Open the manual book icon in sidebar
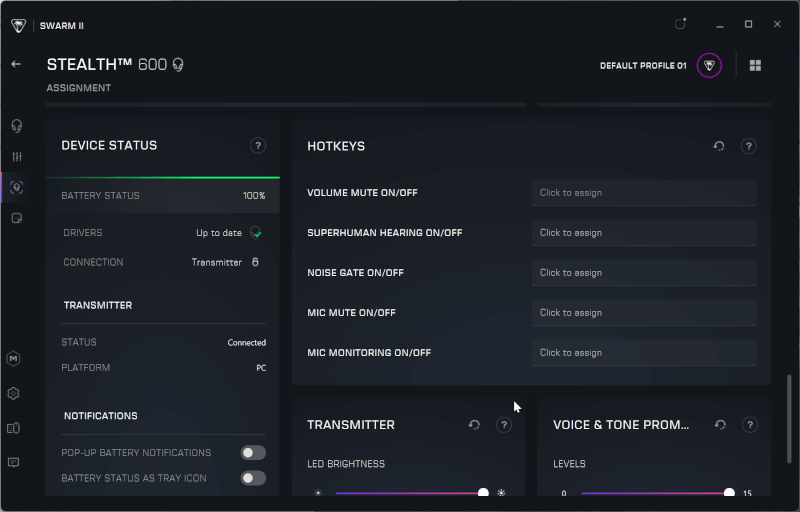 14,428
